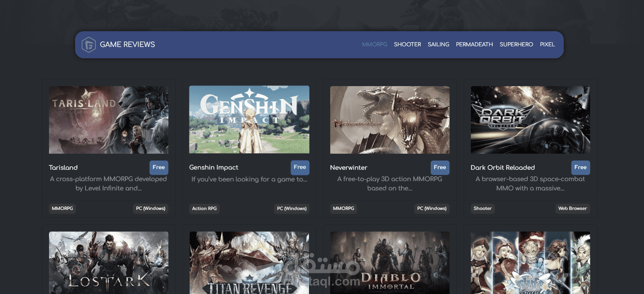This screenshot has width=644, height=294.
Task: View the Neverwinter dragon thumbnail
Action: (390, 120)
